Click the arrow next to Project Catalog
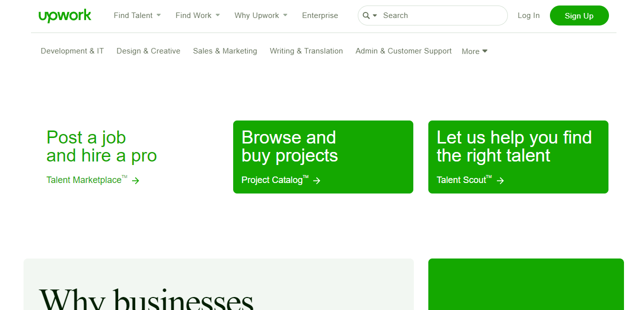 tap(317, 180)
